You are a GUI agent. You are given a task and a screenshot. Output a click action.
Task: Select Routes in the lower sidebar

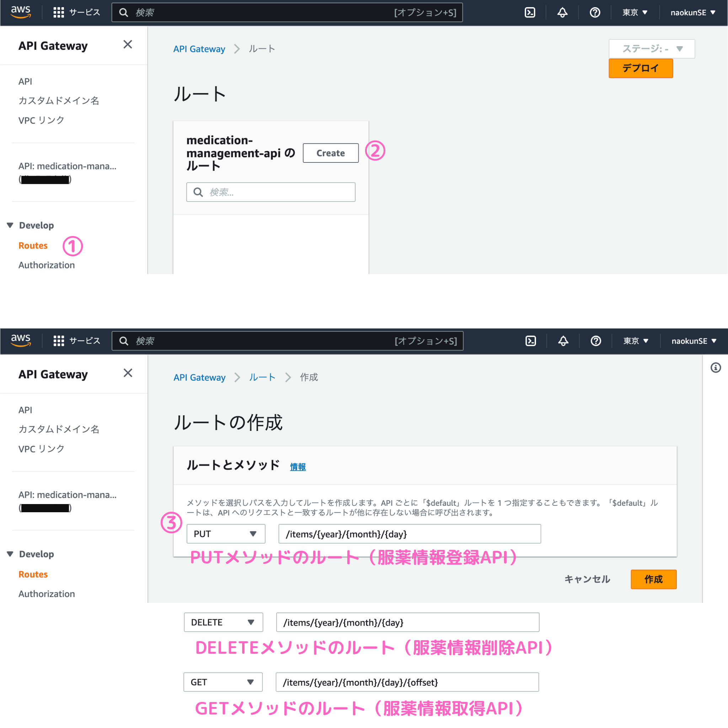click(x=33, y=574)
